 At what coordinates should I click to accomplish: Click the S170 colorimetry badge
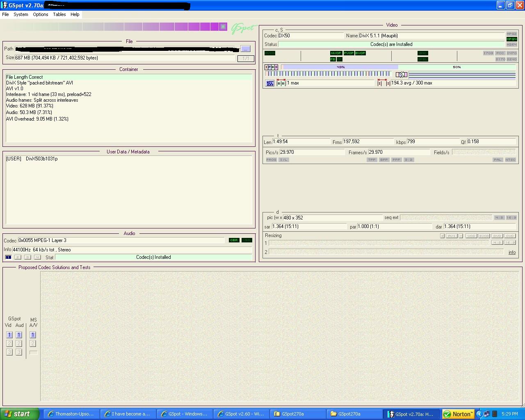pos(500,59)
